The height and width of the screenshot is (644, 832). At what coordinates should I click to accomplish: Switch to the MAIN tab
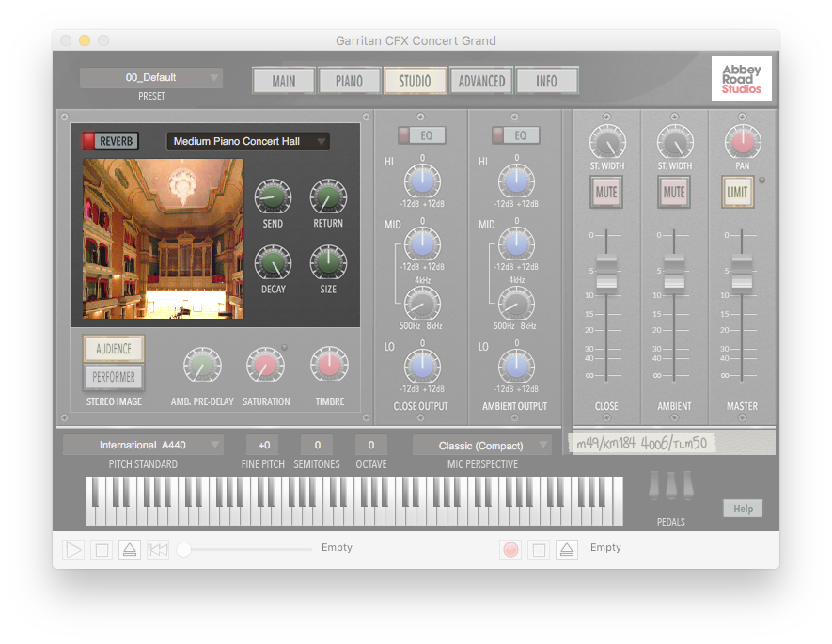tap(284, 81)
